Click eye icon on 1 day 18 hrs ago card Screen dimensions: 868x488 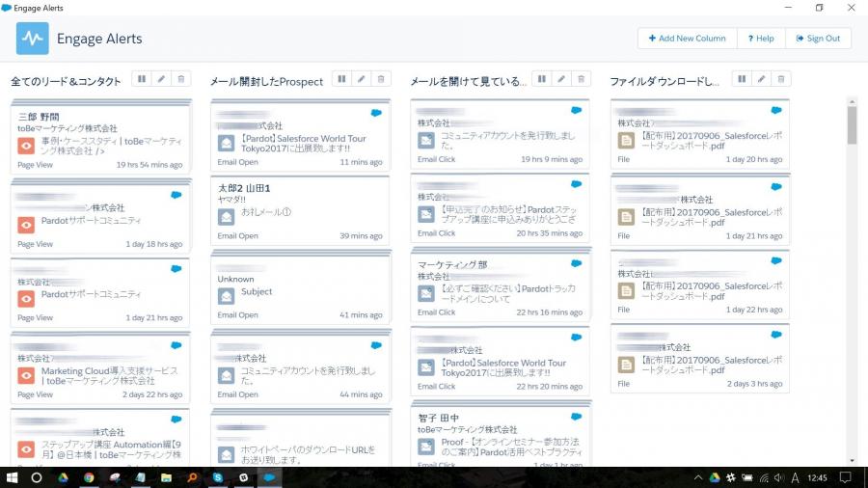26,225
